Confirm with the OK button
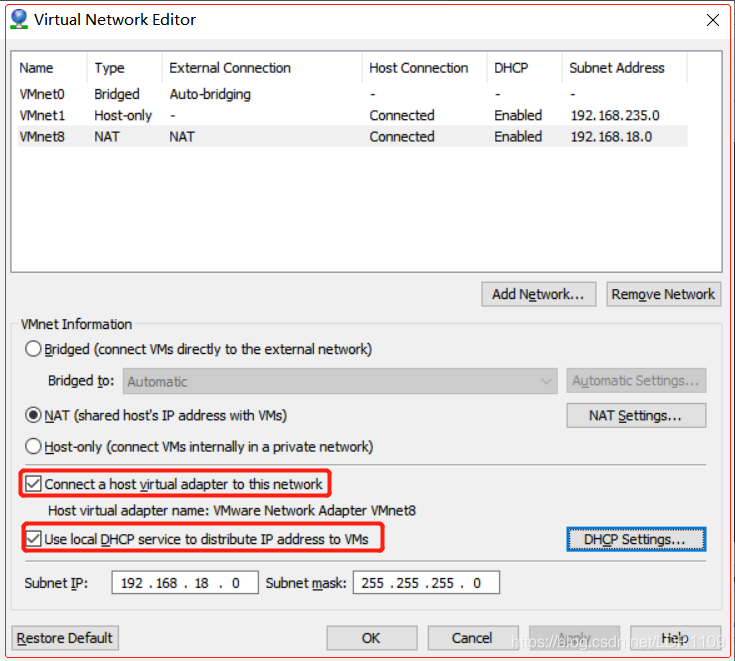Image resolution: width=735 pixels, height=661 pixels. point(372,638)
